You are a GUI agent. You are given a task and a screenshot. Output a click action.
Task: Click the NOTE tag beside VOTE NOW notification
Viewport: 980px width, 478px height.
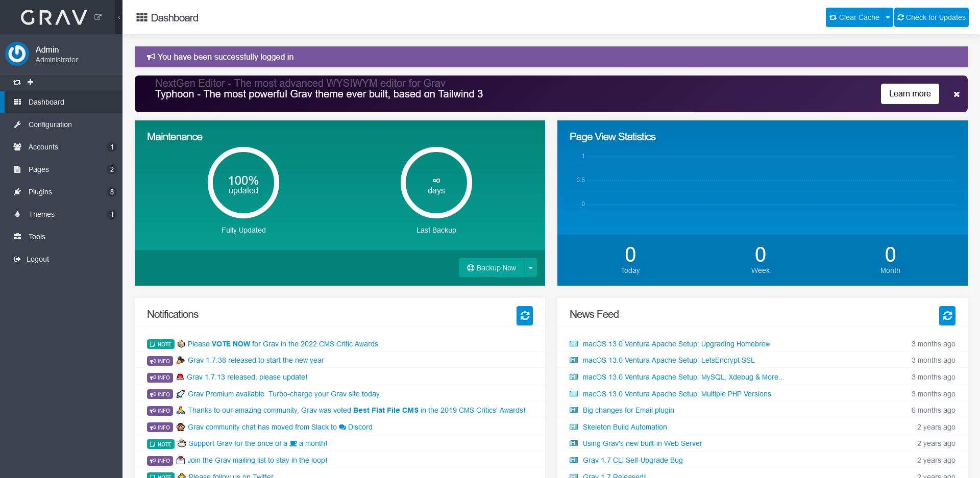click(x=161, y=344)
